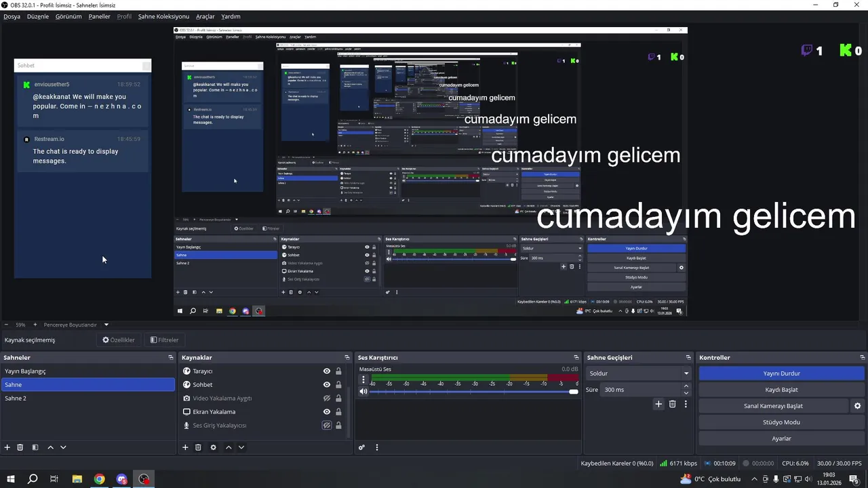Add a scene transition with plus icon
The height and width of the screenshot is (488, 868).
[658, 404]
